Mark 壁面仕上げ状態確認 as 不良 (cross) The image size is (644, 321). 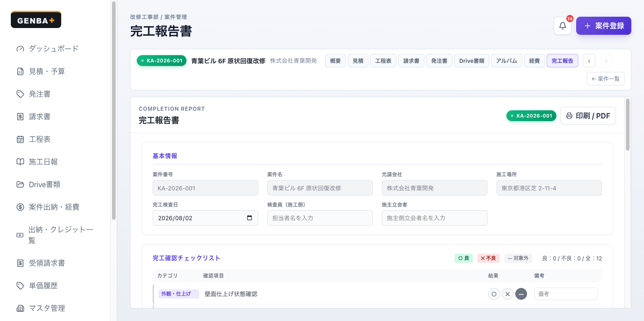point(508,294)
